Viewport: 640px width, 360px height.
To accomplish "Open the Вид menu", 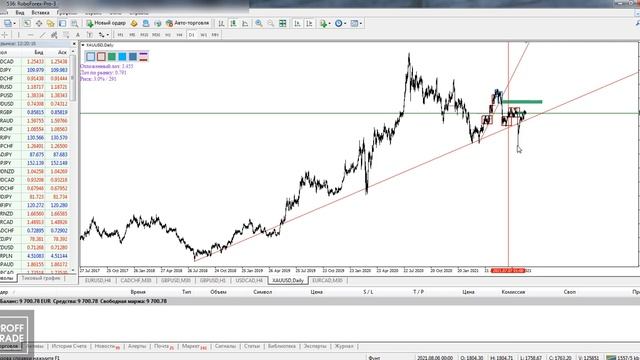I will 20,13.
